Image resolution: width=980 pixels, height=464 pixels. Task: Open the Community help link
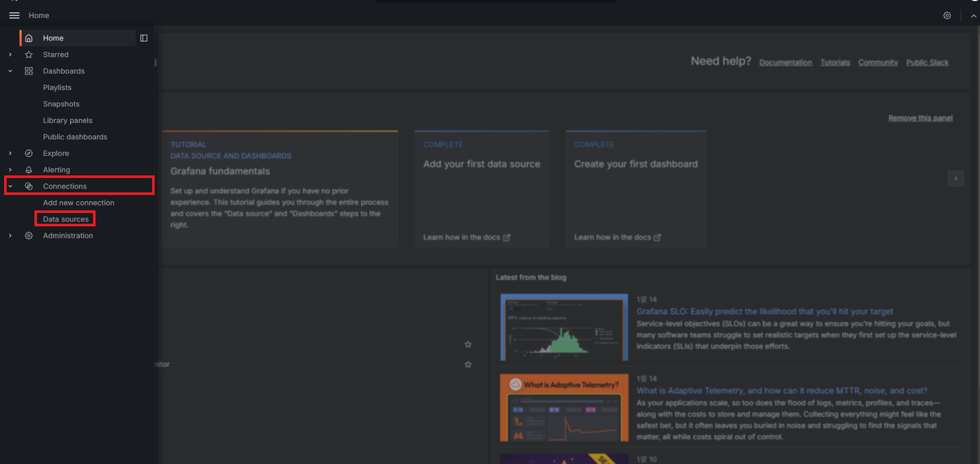point(878,62)
